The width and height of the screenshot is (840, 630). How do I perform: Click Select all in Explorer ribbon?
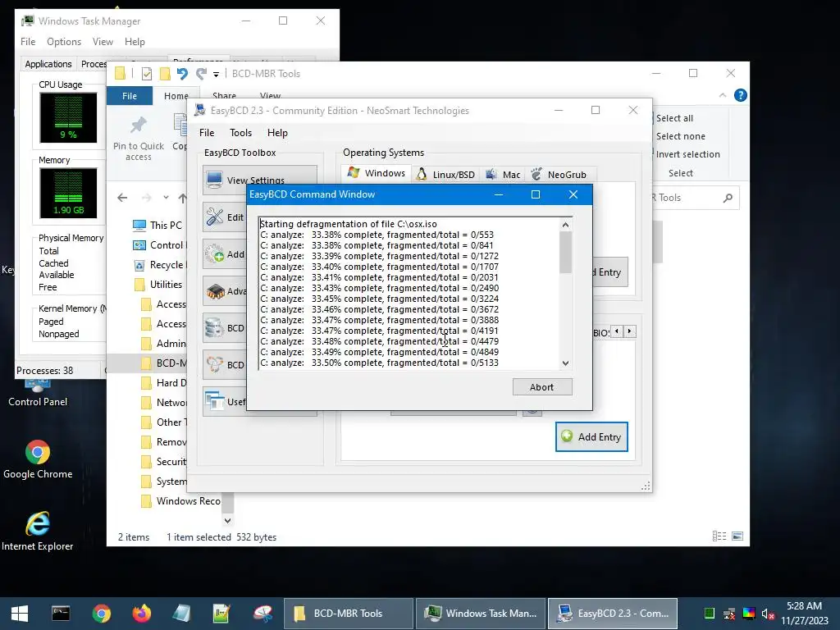point(674,118)
